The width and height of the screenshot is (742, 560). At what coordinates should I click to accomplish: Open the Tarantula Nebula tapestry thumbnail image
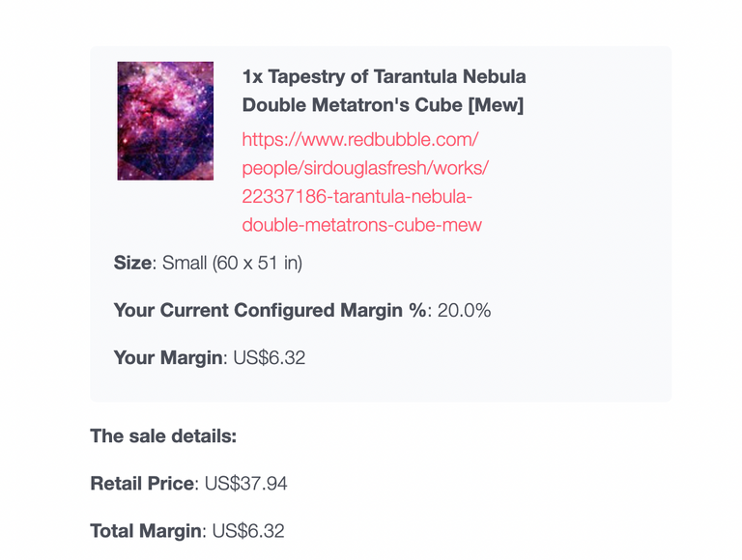point(165,121)
